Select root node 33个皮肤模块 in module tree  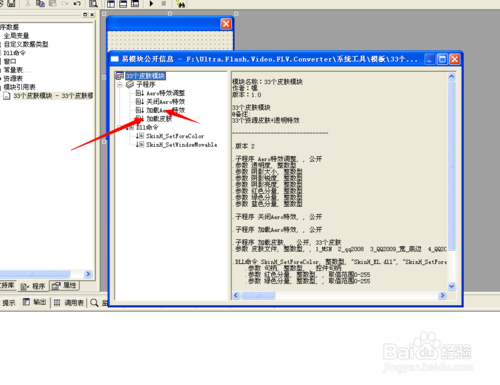[145, 76]
